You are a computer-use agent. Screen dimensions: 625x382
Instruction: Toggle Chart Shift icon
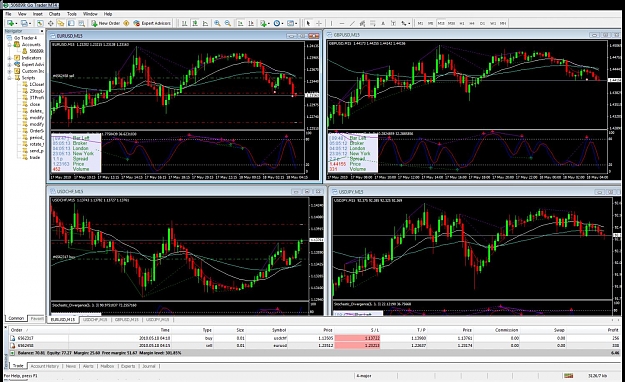[x=251, y=24]
